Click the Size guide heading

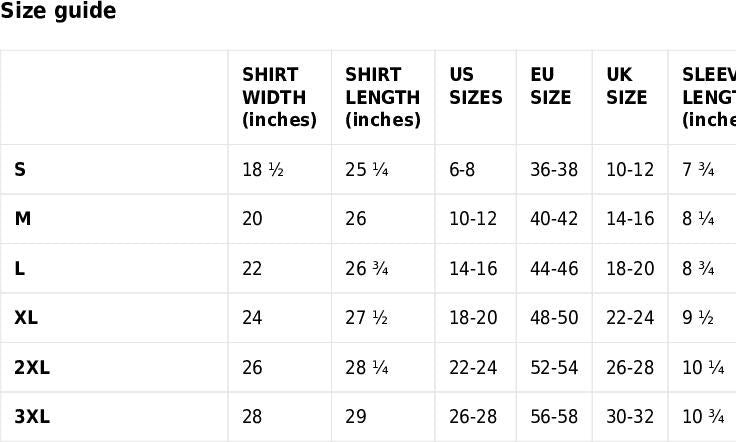pos(58,12)
